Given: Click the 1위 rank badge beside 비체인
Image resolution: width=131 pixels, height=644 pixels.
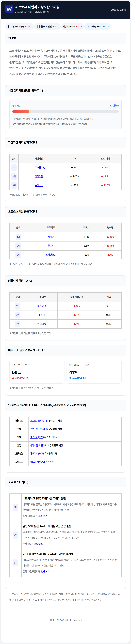Looking at the screenshot, I should (18, 237).
